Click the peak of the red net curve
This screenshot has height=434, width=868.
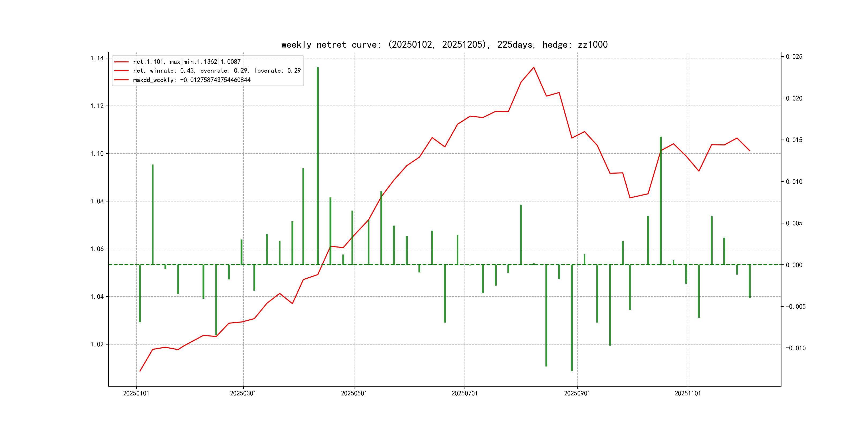pos(533,68)
